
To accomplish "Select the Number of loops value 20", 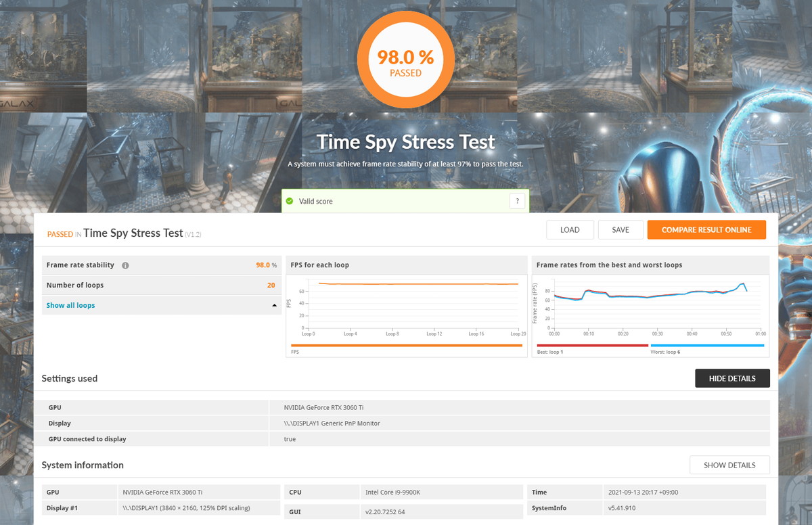I will coord(271,286).
